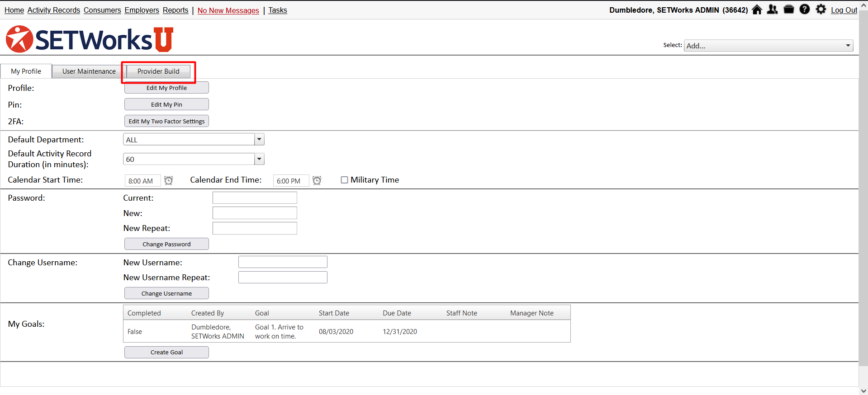This screenshot has width=868, height=395.
Task: Focus the Current password field
Action: (255, 198)
